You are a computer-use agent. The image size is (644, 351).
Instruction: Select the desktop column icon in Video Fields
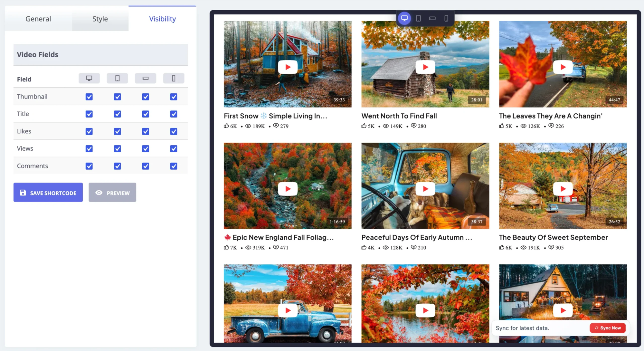pos(89,78)
